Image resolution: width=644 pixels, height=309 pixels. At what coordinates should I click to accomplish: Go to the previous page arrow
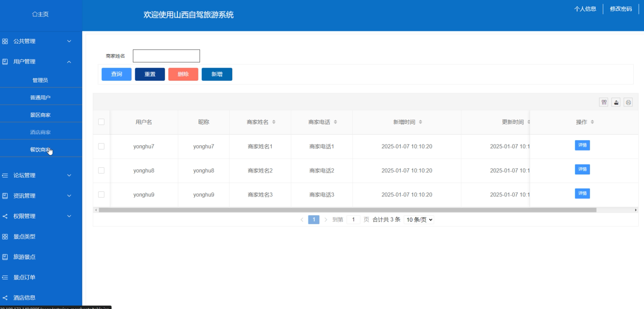coord(302,219)
